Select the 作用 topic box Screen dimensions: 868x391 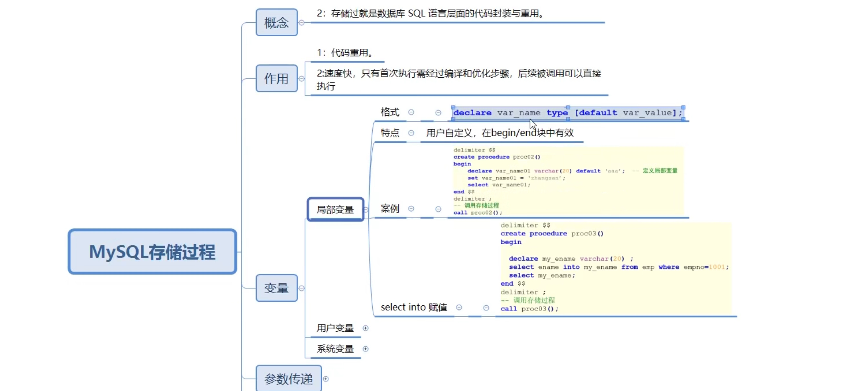(276, 79)
